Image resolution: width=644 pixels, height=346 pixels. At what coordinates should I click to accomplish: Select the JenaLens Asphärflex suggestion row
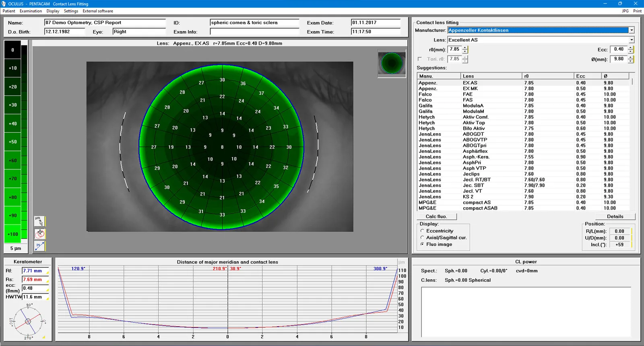coord(523,151)
